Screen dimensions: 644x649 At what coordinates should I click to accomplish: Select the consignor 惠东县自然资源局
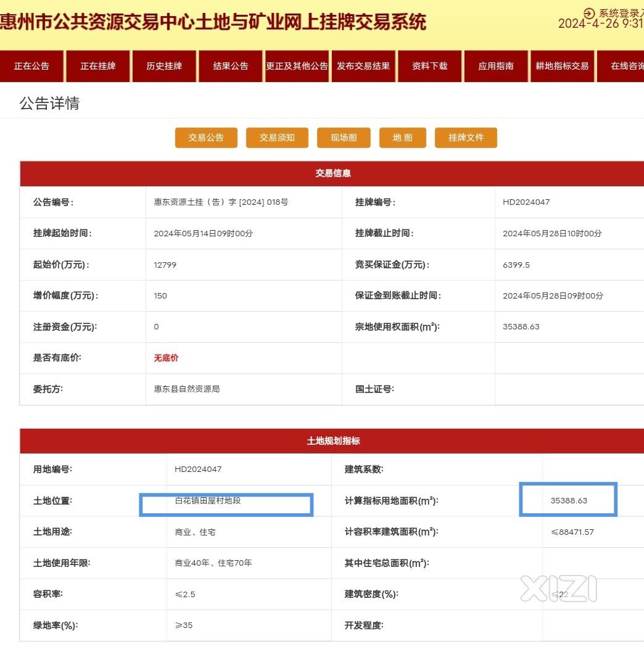click(187, 389)
